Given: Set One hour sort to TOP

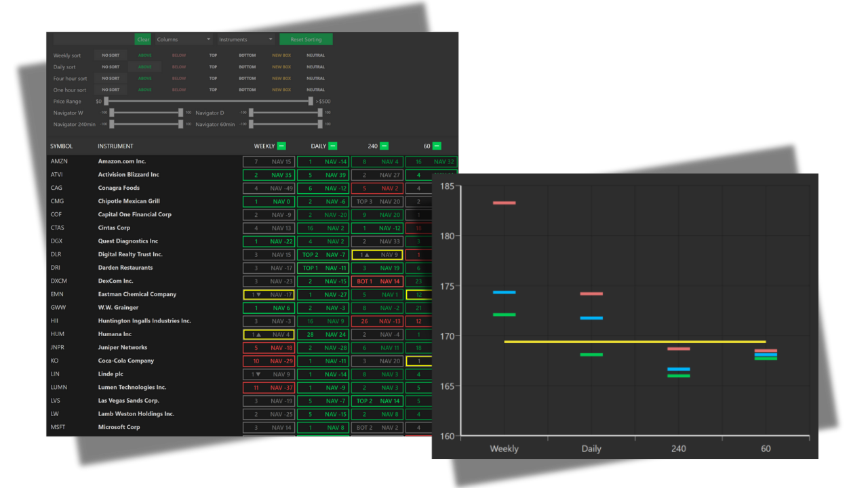Looking at the screenshot, I should (213, 89).
